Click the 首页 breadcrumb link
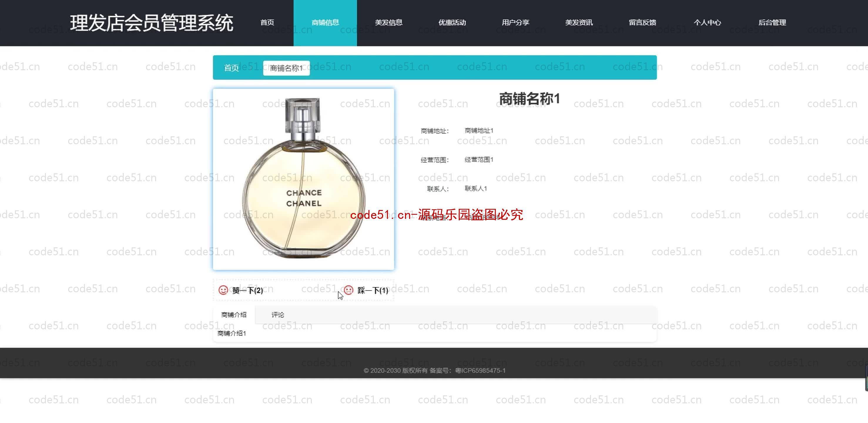The width and height of the screenshot is (868, 423). pyautogui.click(x=232, y=68)
